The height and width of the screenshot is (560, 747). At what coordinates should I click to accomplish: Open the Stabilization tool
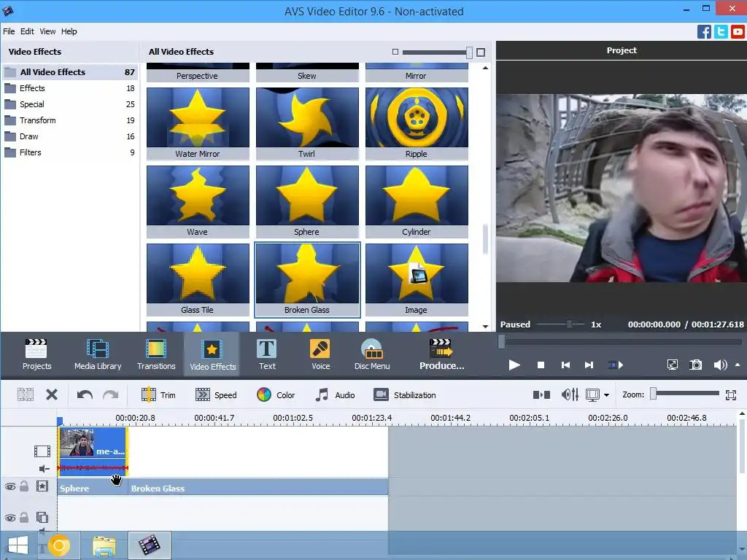pos(405,394)
